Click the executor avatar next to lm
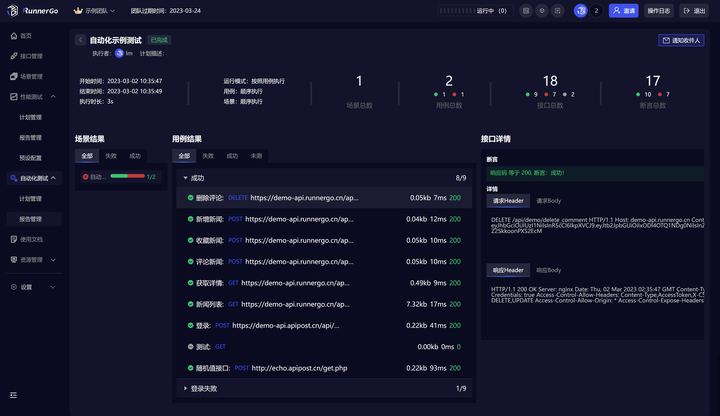Screen dimensions: 720x416 click(119, 53)
